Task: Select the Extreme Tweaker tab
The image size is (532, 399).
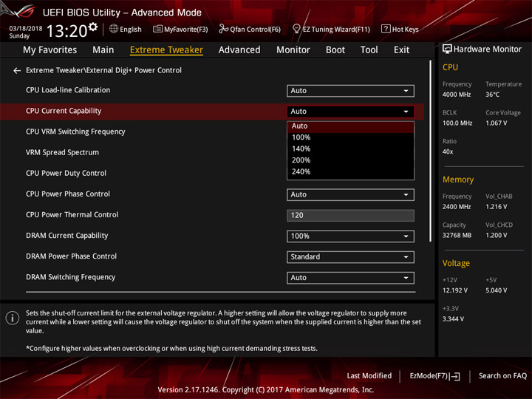Action: point(166,50)
